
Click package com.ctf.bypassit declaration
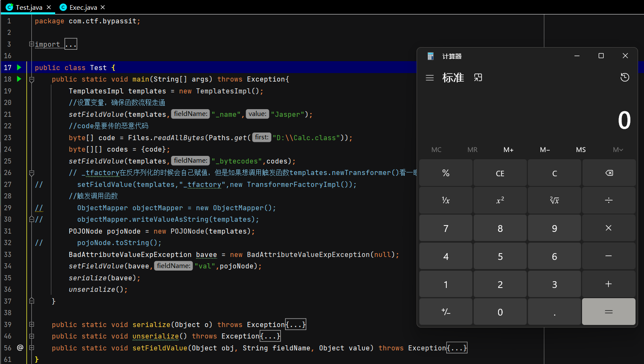(87, 21)
